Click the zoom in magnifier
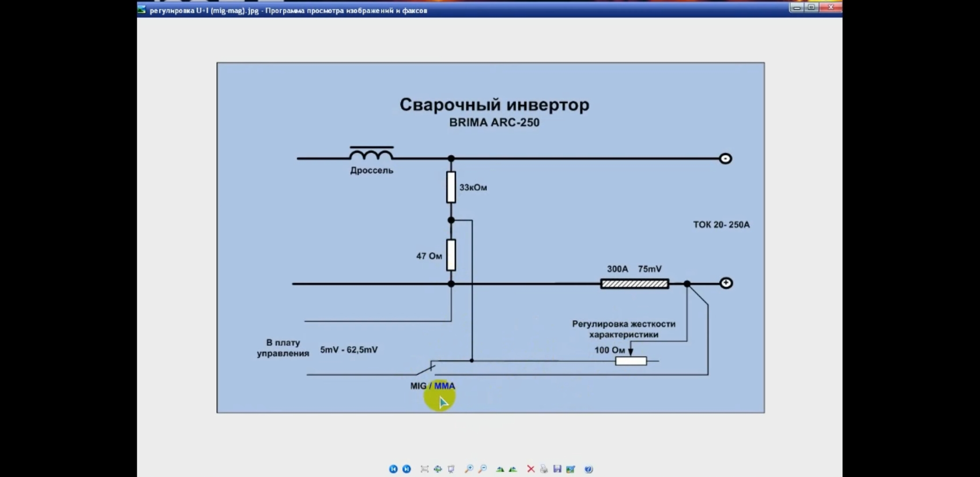Screen dimensions: 980x477 point(469,469)
